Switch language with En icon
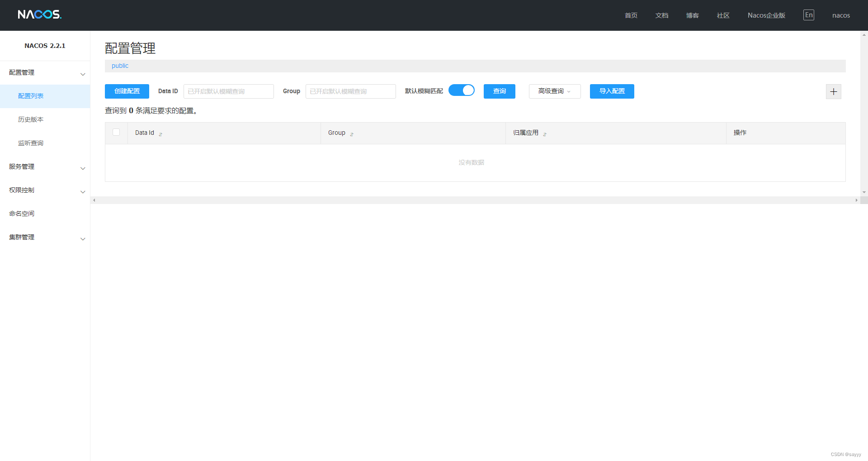Screen dimensions: 868x461 pos(808,15)
